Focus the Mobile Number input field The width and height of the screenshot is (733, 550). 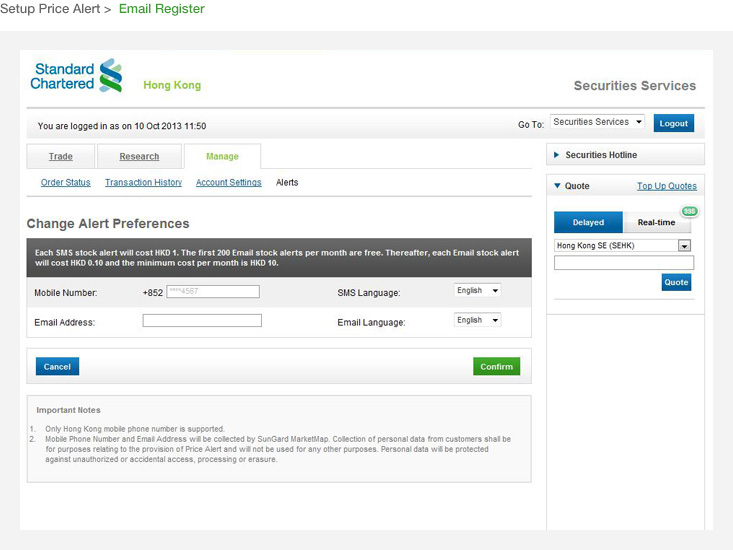213,292
